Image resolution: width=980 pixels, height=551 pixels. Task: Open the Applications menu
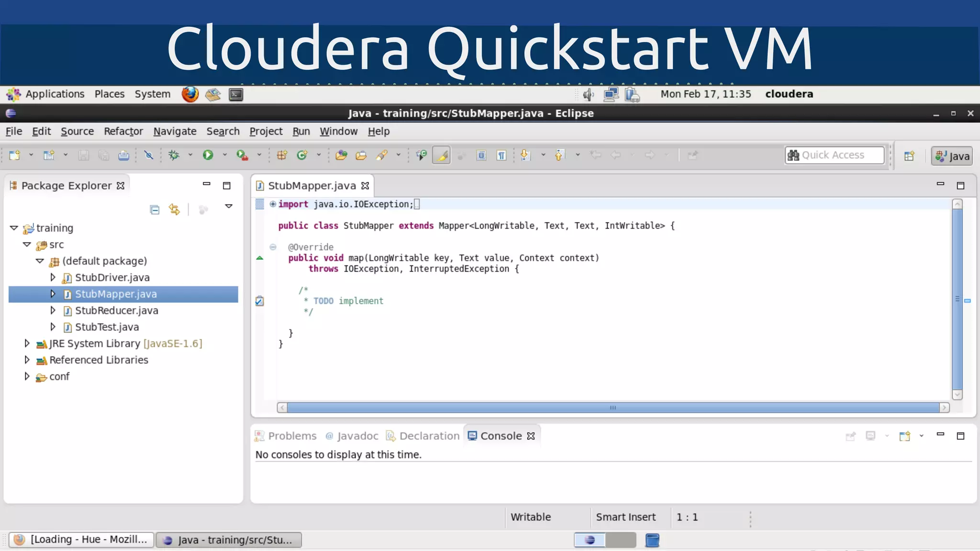coord(55,94)
